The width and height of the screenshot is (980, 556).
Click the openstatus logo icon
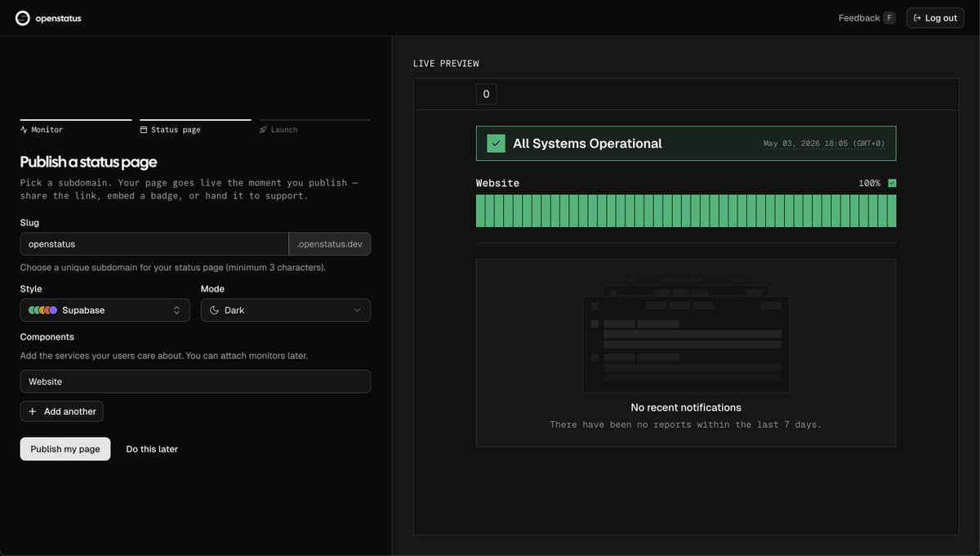pos(23,18)
